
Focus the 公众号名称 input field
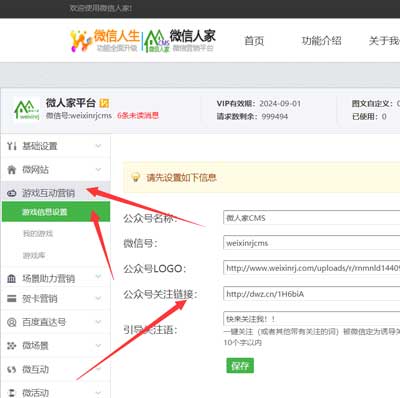tap(312, 218)
